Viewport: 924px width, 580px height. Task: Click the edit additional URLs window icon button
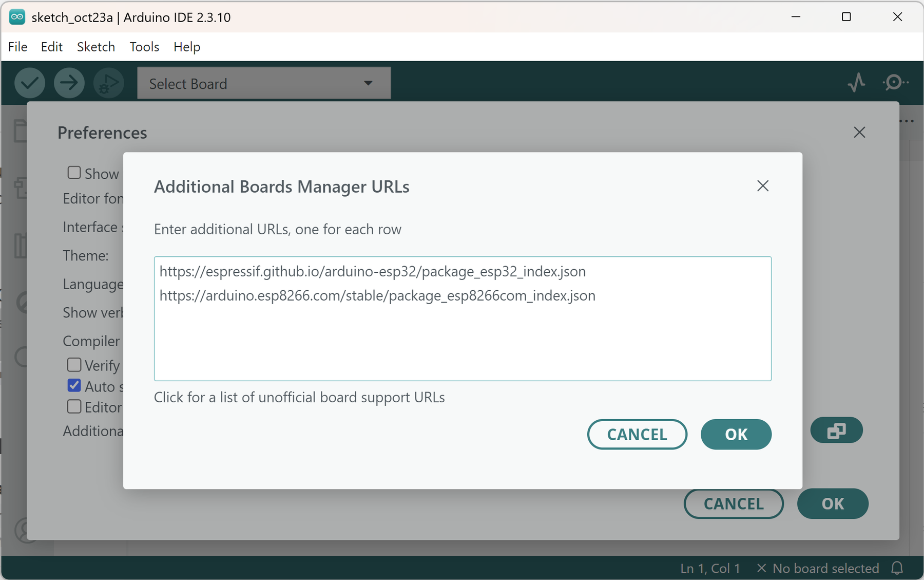836,431
